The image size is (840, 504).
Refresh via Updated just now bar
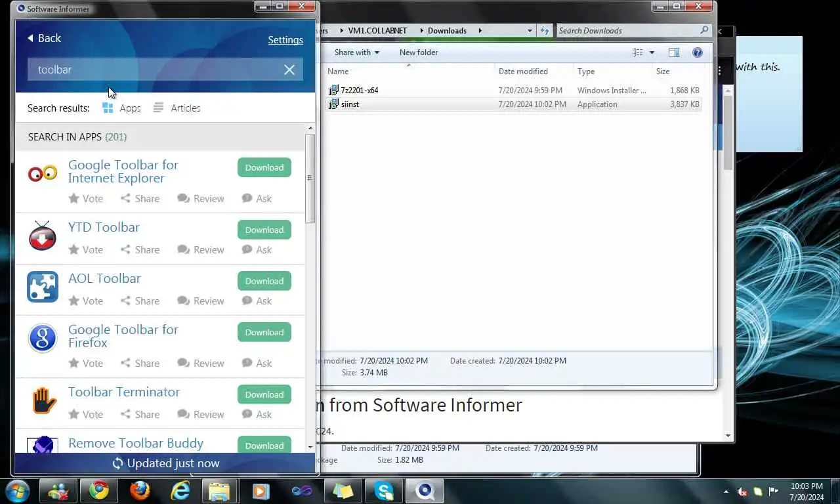(x=165, y=463)
